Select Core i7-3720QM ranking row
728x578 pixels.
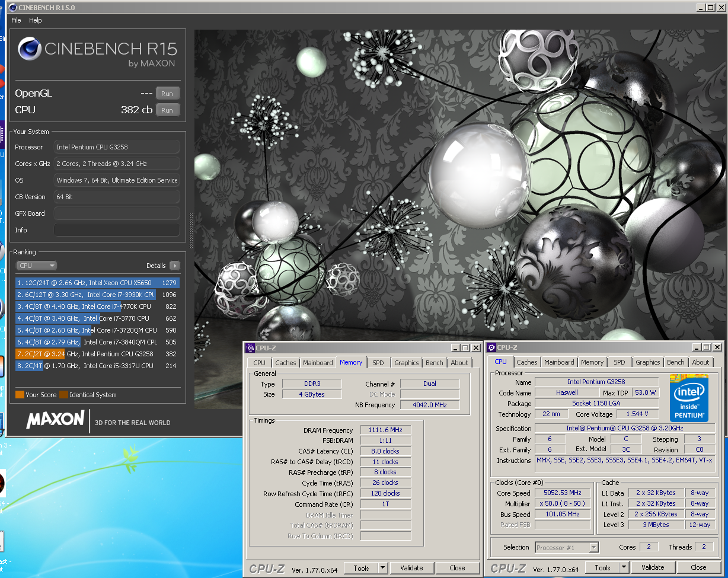[x=97, y=330]
